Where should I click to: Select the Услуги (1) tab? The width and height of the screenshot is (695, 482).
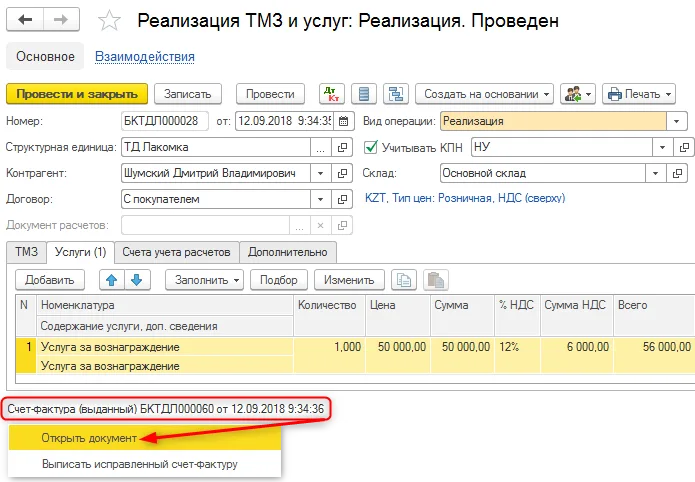point(80,252)
